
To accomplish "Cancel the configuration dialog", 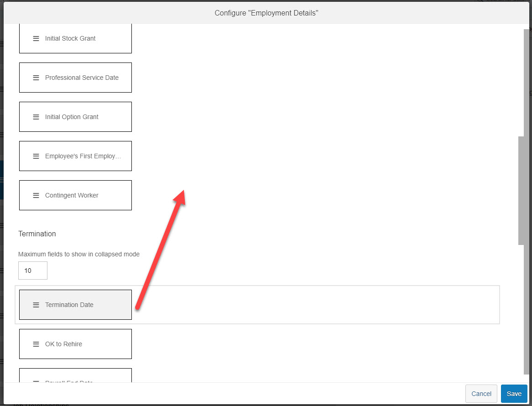I will pyautogui.click(x=481, y=393).
